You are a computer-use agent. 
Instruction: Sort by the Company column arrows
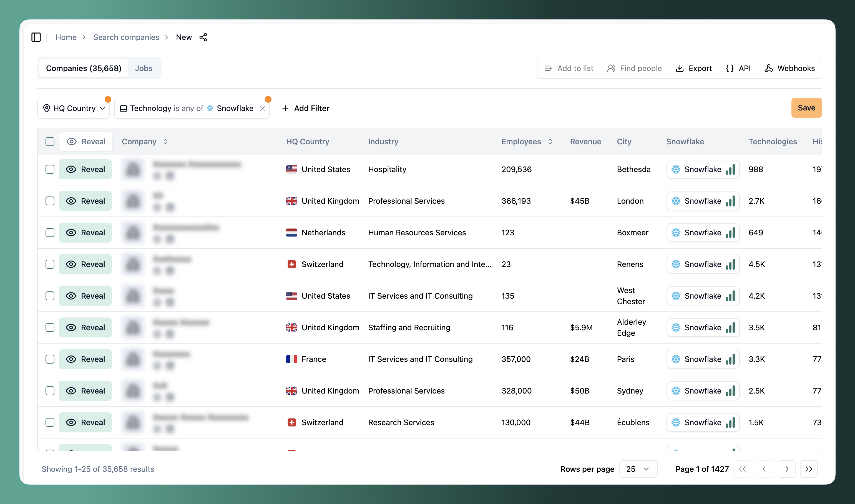pos(165,142)
